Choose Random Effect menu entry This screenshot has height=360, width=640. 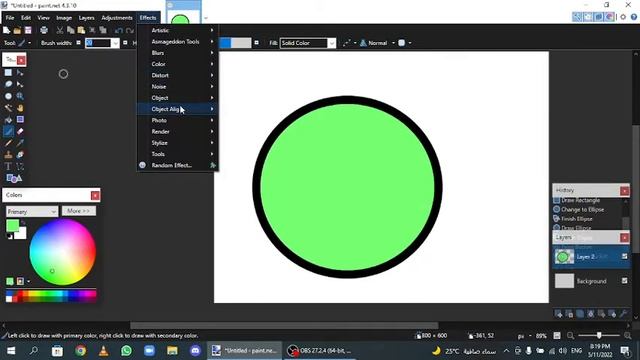178,165
